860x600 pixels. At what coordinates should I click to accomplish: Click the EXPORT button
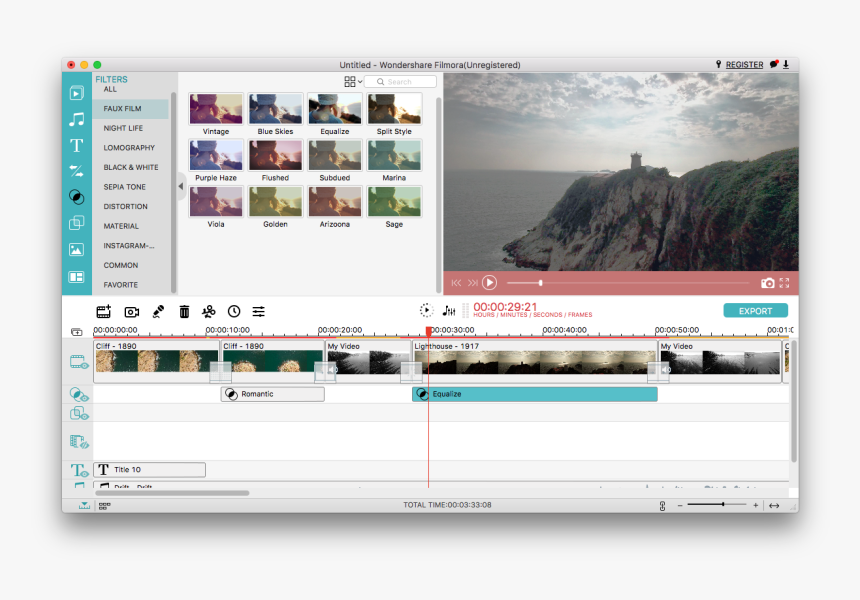tap(755, 310)
